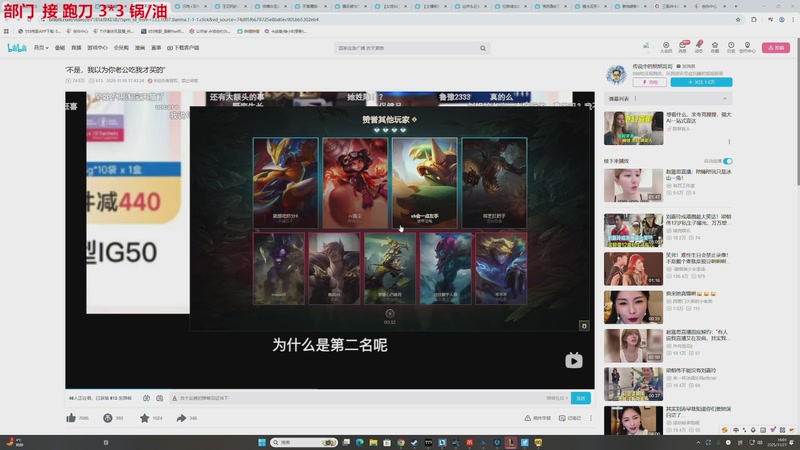Open the ad card thumbnail at top of sidebar
The height and width of the screenshot is (450, 800).
633,128
